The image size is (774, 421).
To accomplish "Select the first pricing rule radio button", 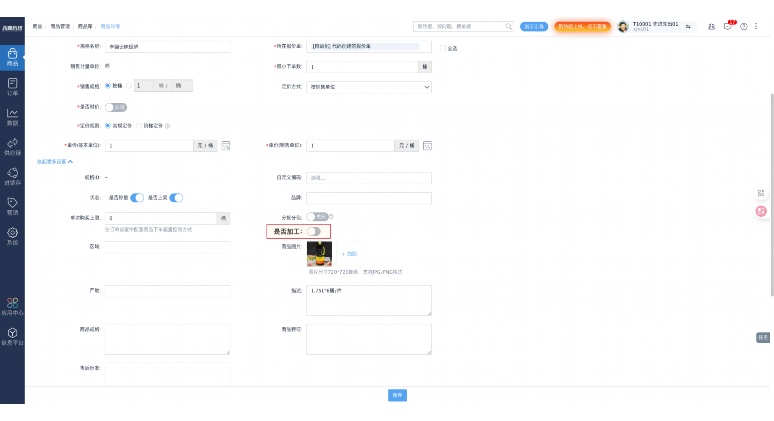I will [108, 126].
